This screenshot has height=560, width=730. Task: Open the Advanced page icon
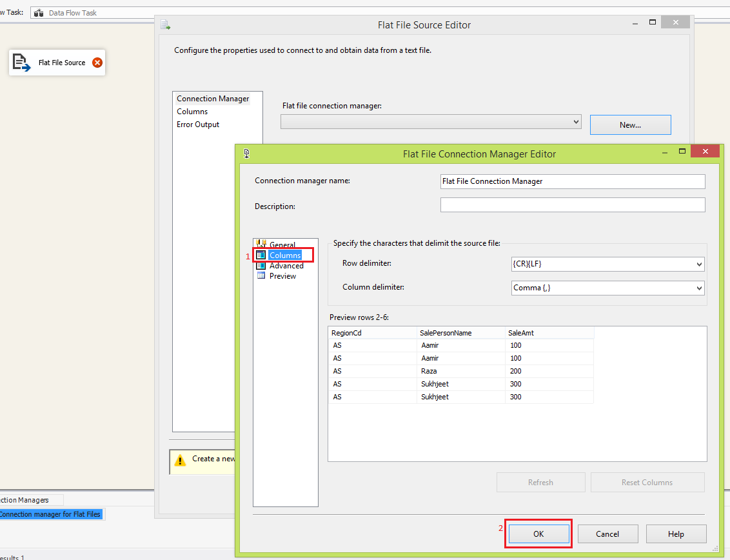(262, 265)
